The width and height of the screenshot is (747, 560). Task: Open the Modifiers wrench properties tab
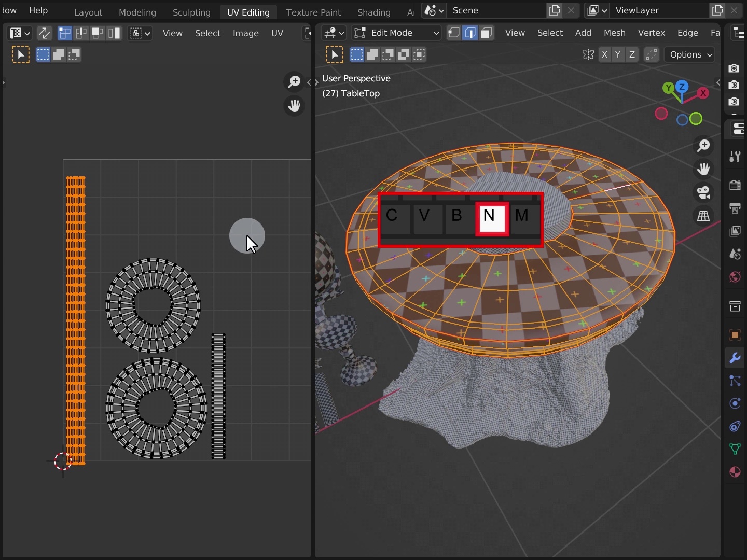(x=735, y=358)
